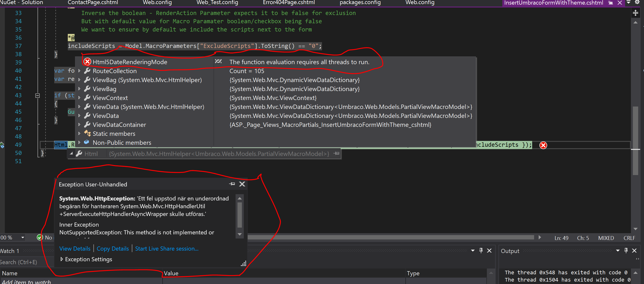The height and width of the screenshot is (284, 644).
Task: Start Live Share session link
Action: tap(167, 248)
